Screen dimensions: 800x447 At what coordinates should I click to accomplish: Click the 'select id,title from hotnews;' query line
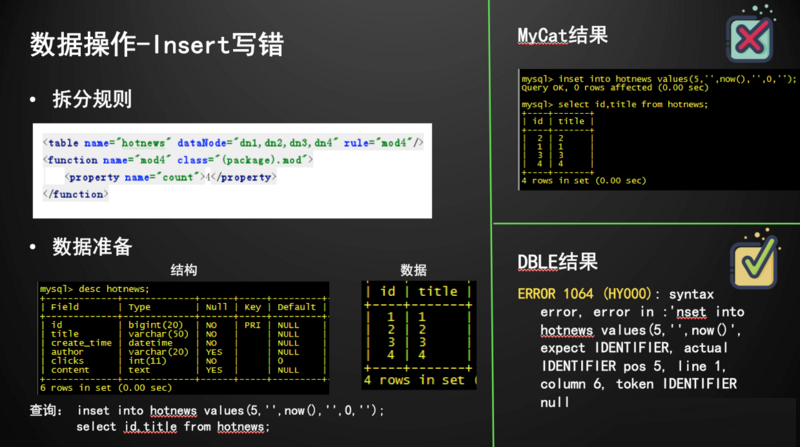tap(173, 427)
